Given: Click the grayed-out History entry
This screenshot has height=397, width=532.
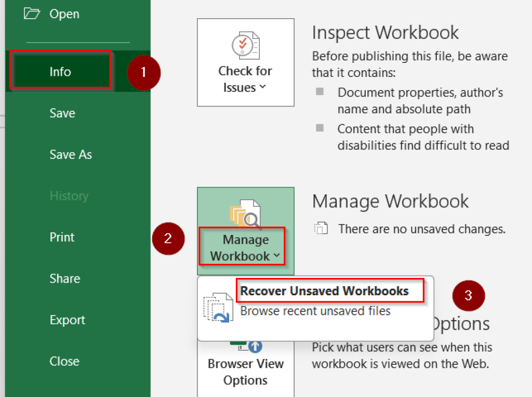Looking at the screenshot, I should (70, 196).
